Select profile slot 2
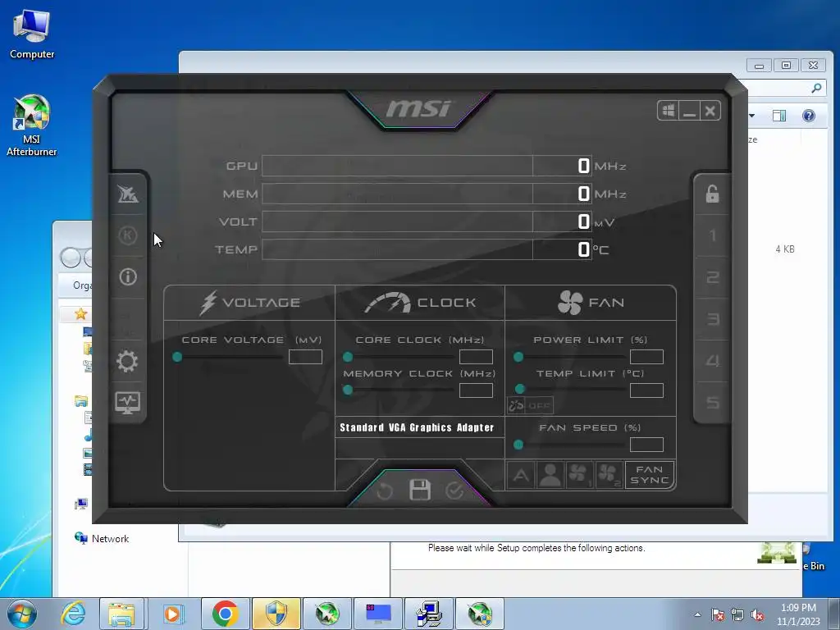The image size is (840, 630). point(712,277)
